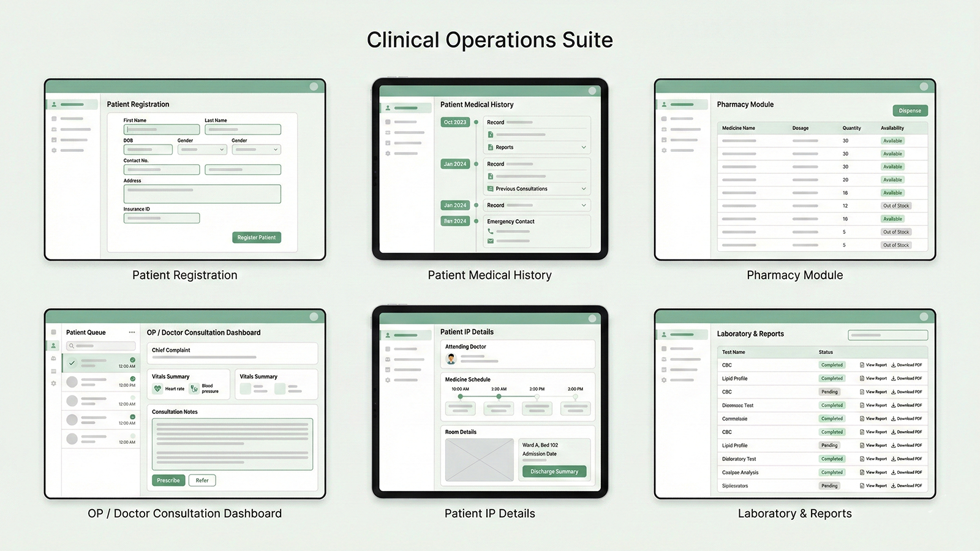
Task: Click the email icon under Emergency Contact
Action: pos(491,241)
